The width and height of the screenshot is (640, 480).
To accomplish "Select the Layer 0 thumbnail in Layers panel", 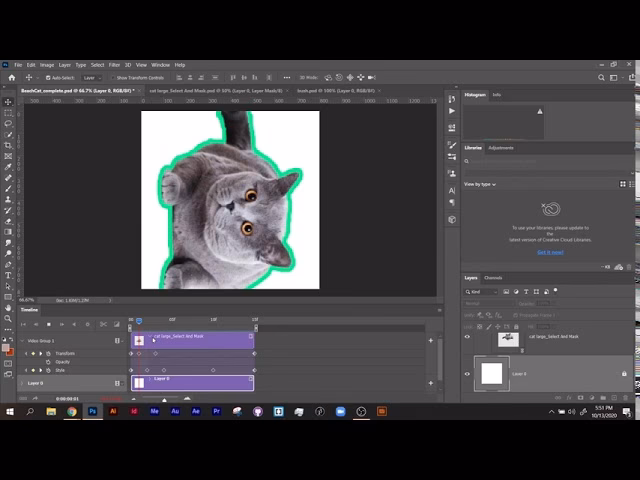I will point(492,374).
